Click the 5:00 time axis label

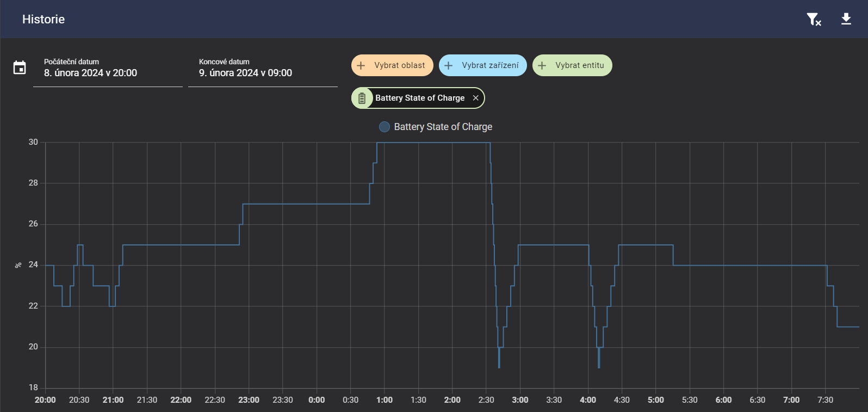pyautogui.click(x=656, y=400)
